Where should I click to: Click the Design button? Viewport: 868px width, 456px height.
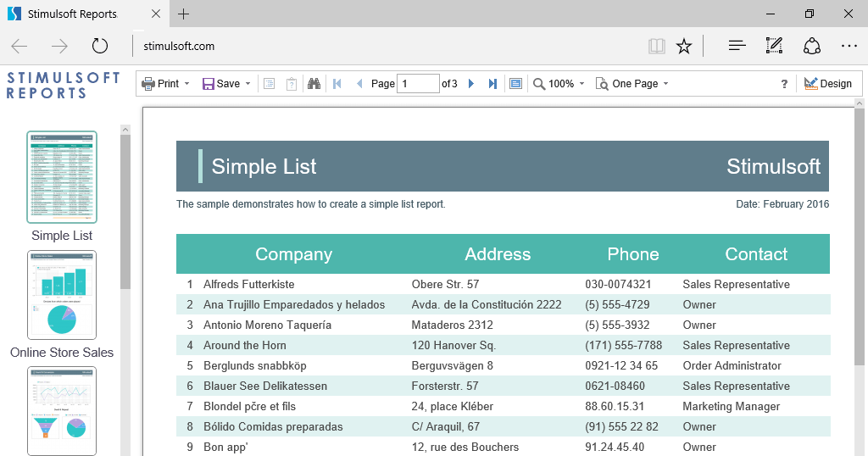(x=828, y=84)
